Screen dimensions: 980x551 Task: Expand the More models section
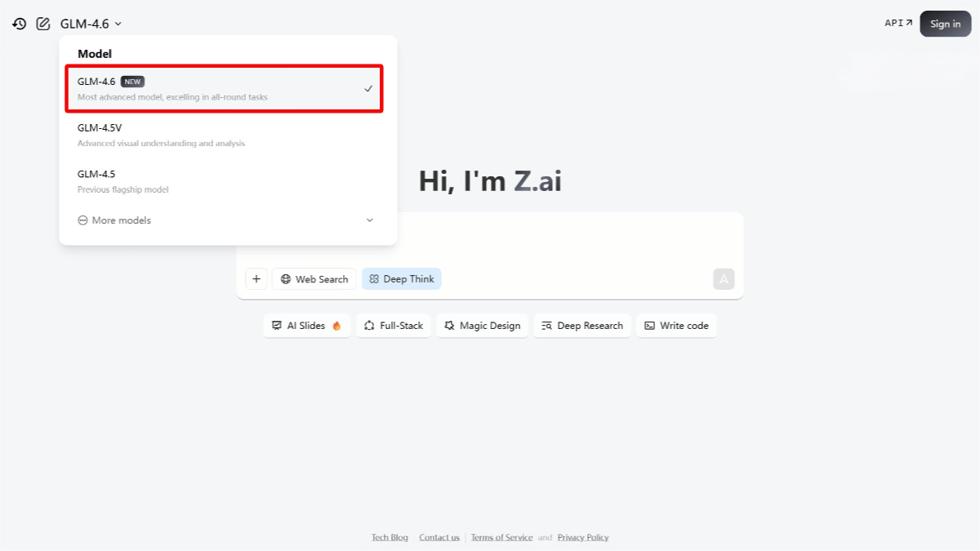(x=225, y=220)
